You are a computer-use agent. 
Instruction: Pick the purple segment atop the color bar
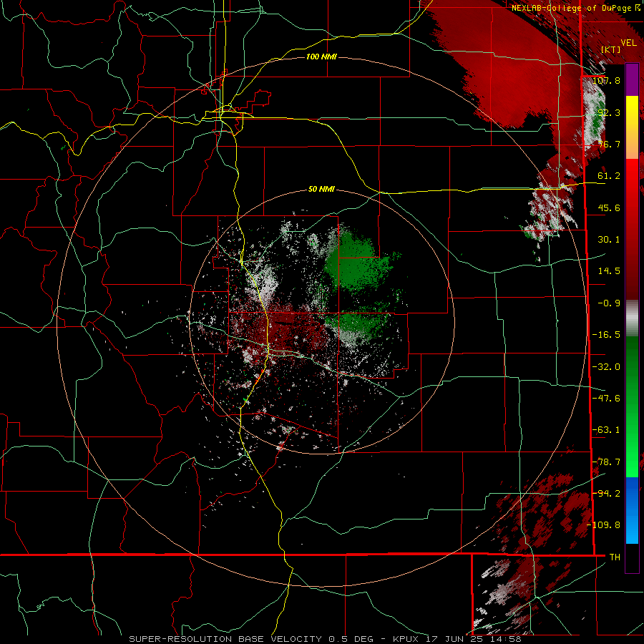632,80
